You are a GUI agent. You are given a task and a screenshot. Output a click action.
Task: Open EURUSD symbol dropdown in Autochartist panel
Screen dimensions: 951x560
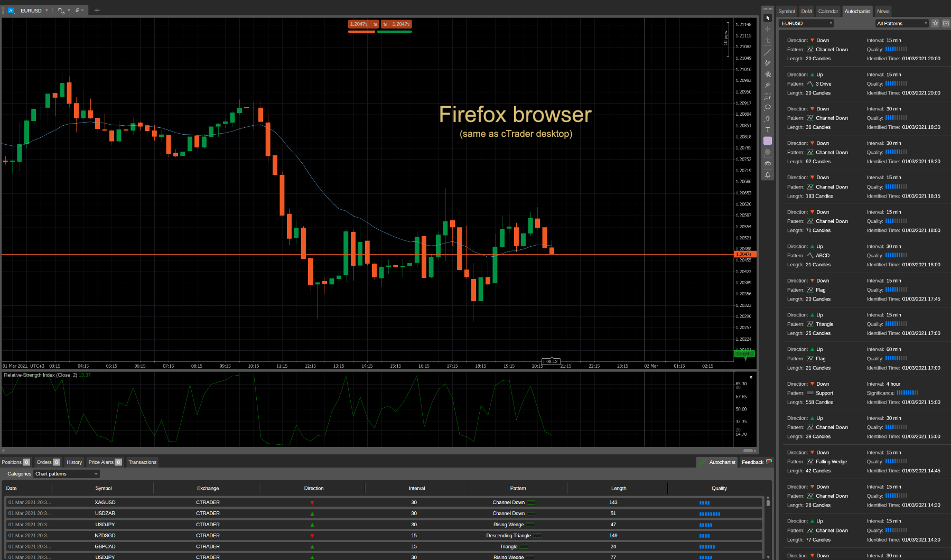(x=806, y=23)
